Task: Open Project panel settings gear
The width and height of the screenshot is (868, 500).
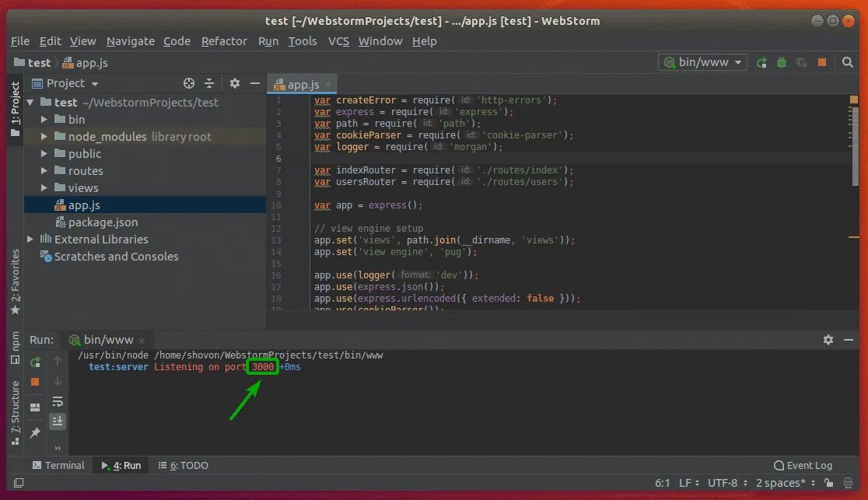Action: (235, 83)
